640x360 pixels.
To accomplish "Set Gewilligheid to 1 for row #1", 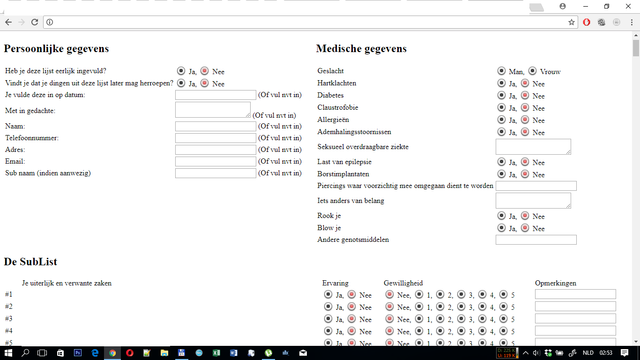I will coord(419,294).
